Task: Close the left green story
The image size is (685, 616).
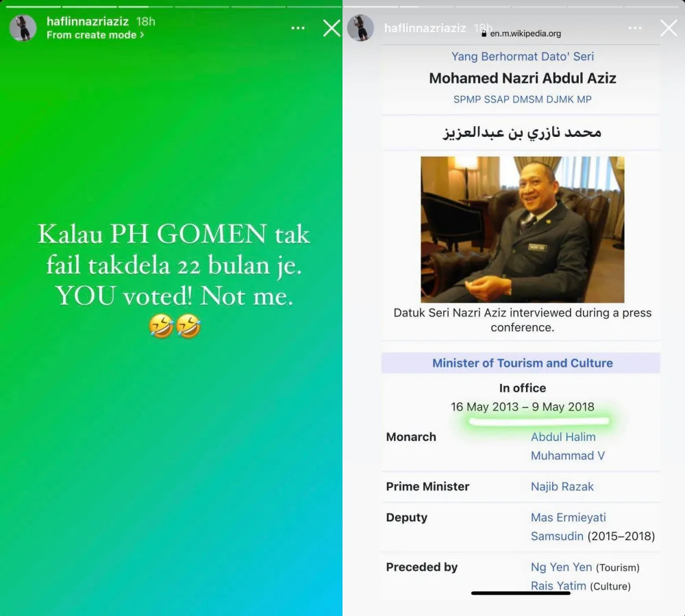Action: tap(332, 28)
